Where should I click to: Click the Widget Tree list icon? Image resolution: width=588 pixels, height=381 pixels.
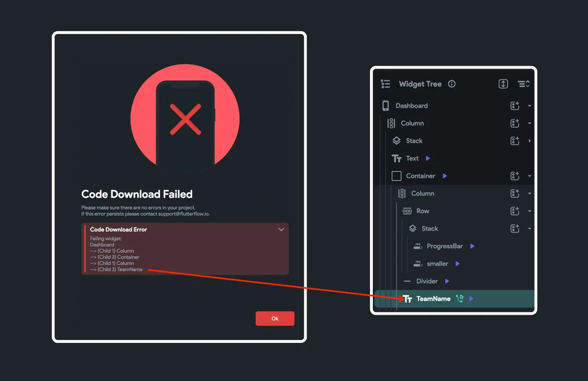[385, 84]
